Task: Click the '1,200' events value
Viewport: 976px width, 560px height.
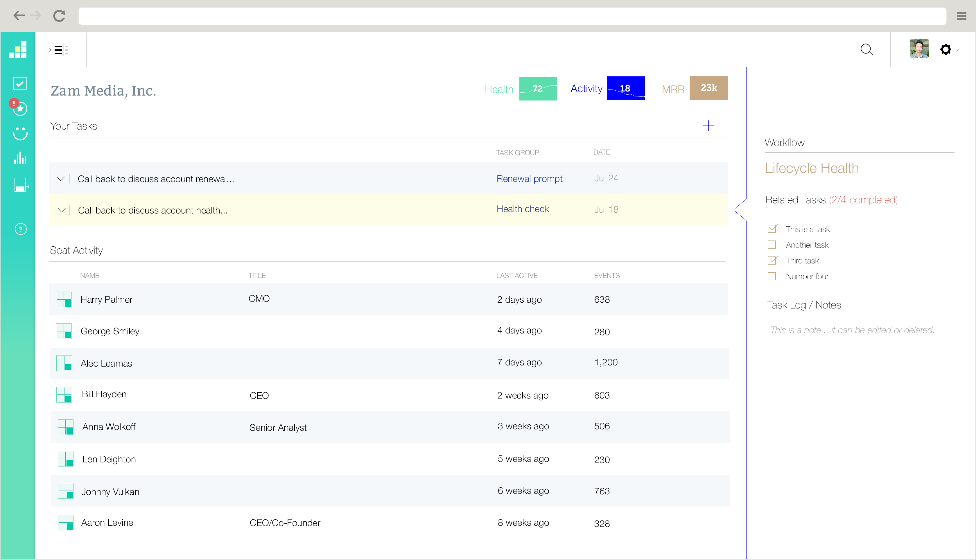Action: coord(606,362)
